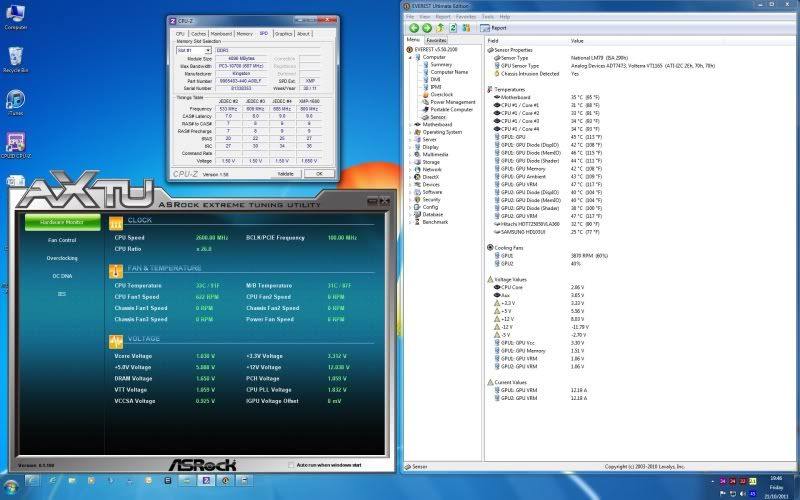Open the Graphics tab in CPU-Z
The width and height of the screenshot is (800, 500).
283,34
